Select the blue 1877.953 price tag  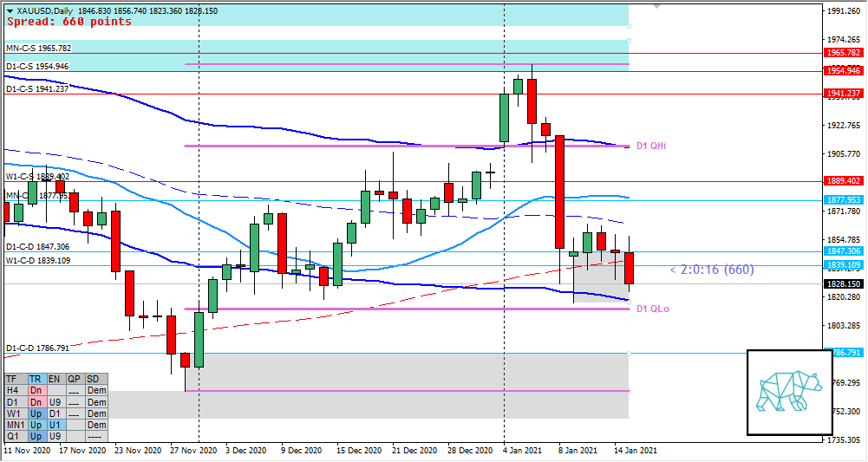point(844,200)
